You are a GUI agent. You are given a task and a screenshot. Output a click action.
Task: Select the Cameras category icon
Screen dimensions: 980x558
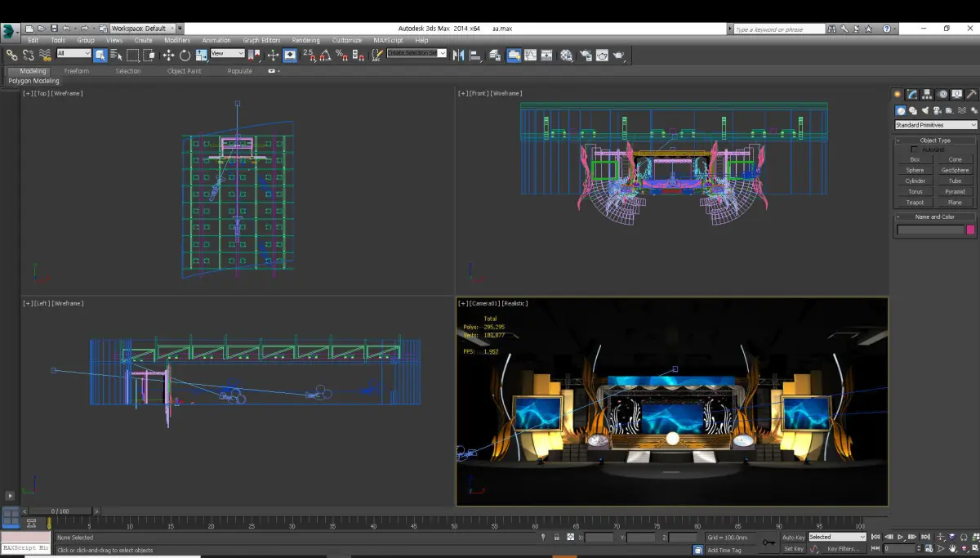(x=938, y=110)
